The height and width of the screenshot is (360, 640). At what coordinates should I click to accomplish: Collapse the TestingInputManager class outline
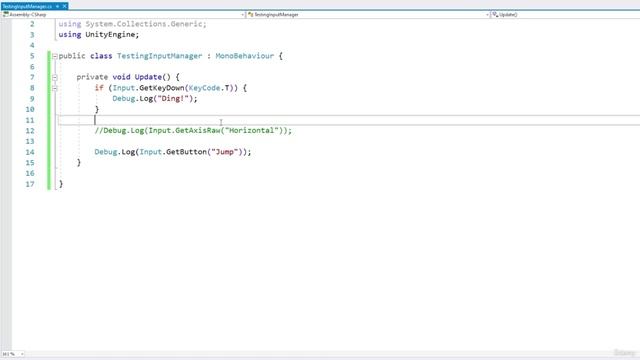(55, 56)
